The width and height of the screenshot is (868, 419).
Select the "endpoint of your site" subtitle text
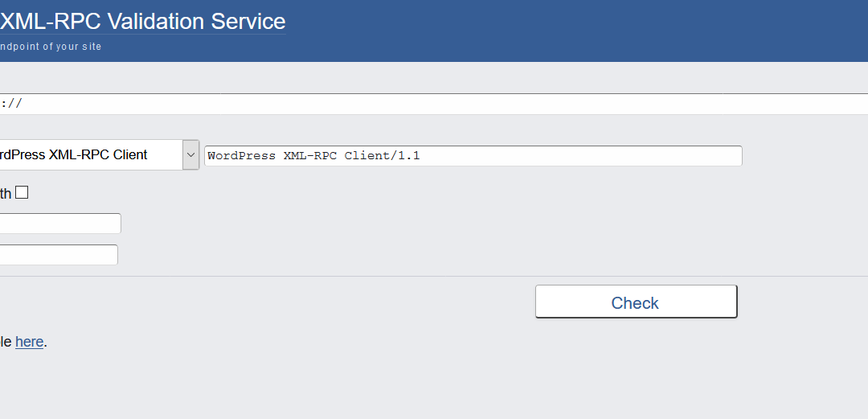pyautogui.click(x=51, y=47)
